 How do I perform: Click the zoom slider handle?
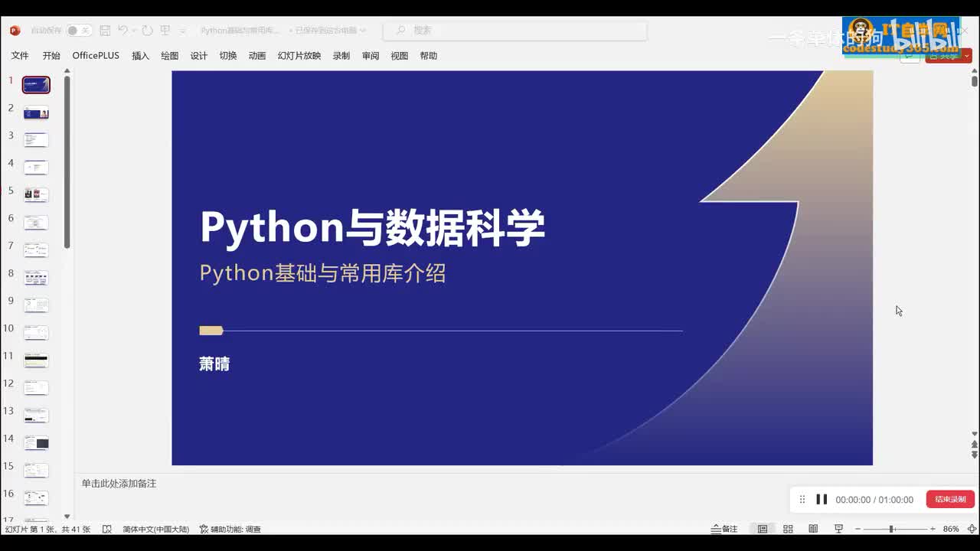(x=891, y=529)
